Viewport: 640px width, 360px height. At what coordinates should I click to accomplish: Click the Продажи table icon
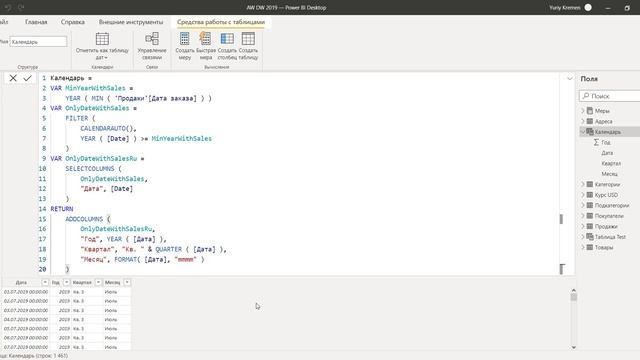coord(590,226)
